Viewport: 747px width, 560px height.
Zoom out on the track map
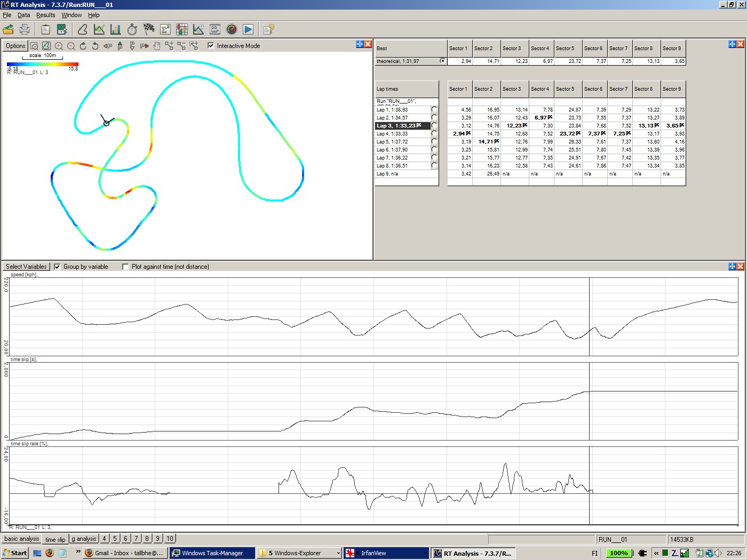[71, 46]
